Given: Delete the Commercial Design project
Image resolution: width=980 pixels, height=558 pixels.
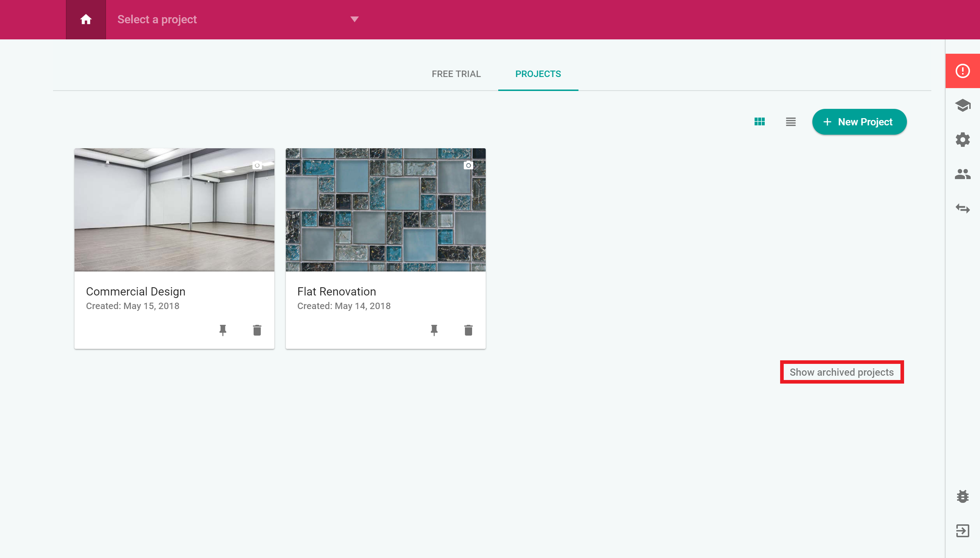Looking at the screenshot, I should pyautogui.click(x=257, y=330).
